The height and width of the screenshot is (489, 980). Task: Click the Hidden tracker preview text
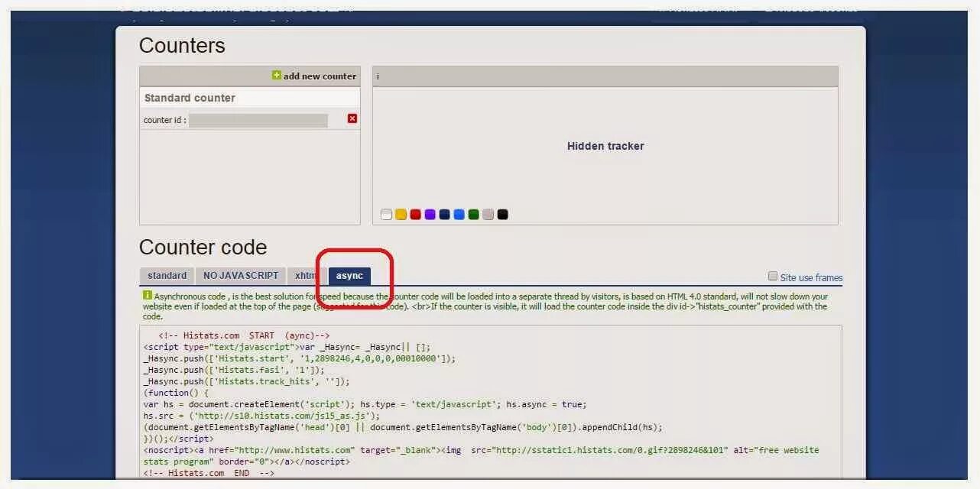point(605,146)
